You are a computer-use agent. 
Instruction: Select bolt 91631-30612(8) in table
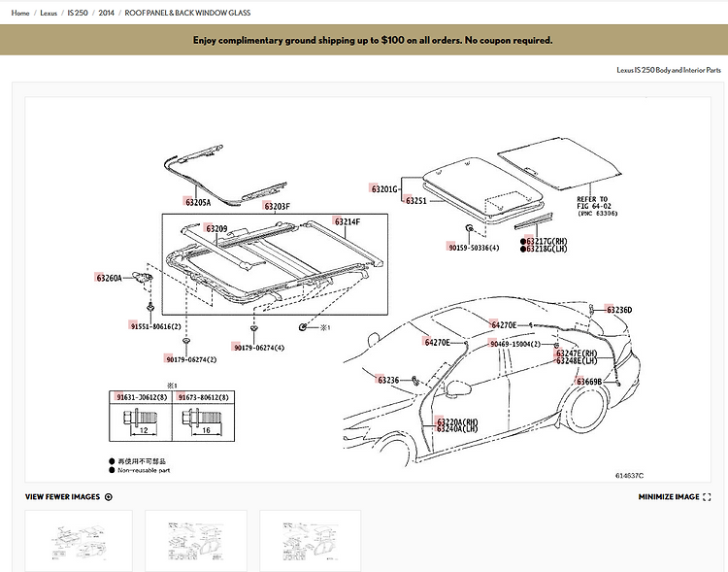141,397
